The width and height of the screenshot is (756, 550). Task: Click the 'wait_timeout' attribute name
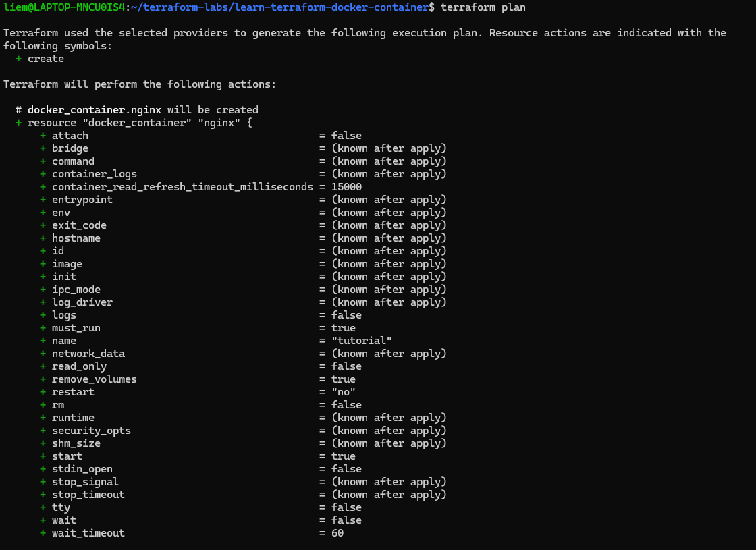click(x=88, y=533)
